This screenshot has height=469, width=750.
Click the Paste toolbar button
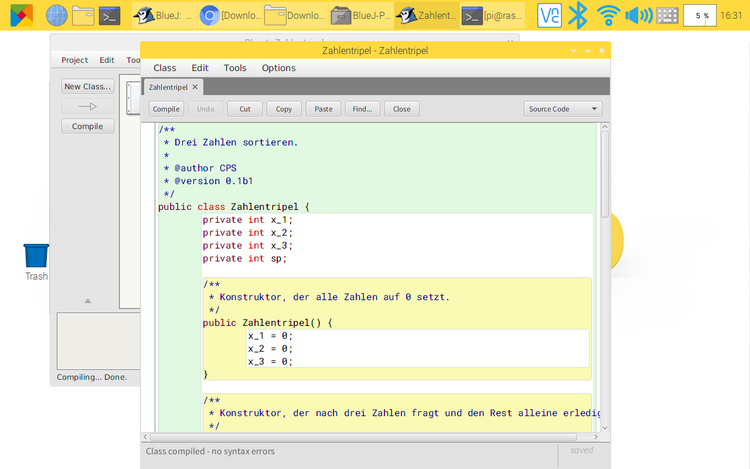322,109
